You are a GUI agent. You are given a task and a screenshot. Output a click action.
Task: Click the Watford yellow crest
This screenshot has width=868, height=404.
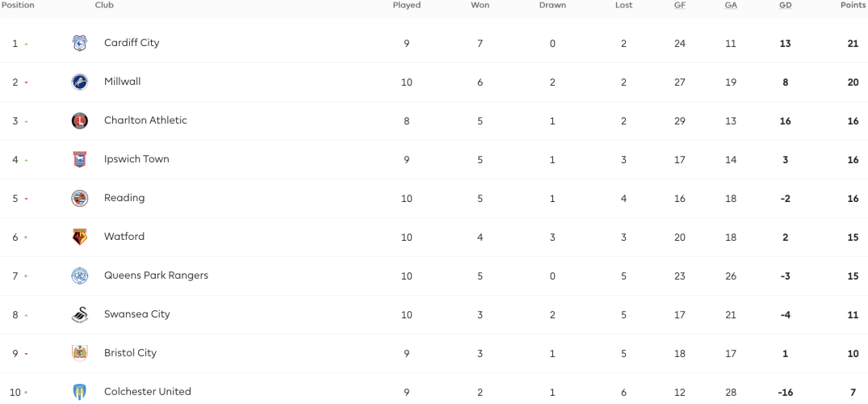tap(80, 238)
